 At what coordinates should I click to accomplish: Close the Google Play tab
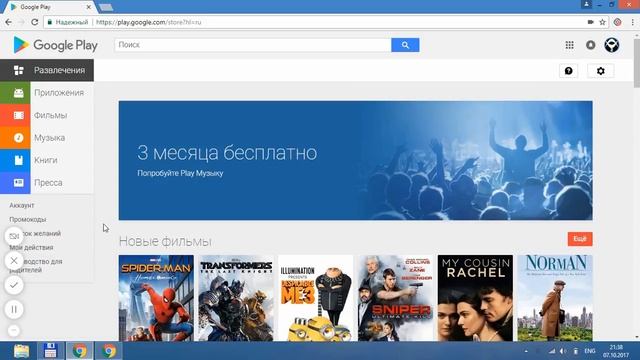coord(89,7)
